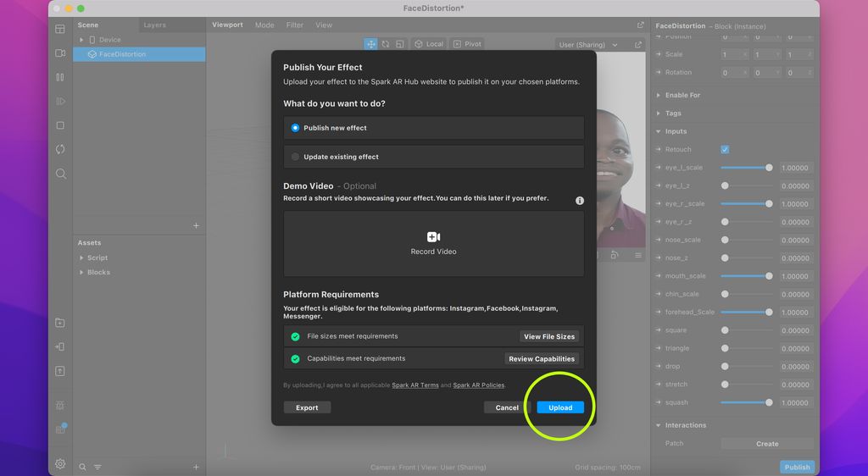
Task: Click the Cancel button
Action: (x=507, y=407)
